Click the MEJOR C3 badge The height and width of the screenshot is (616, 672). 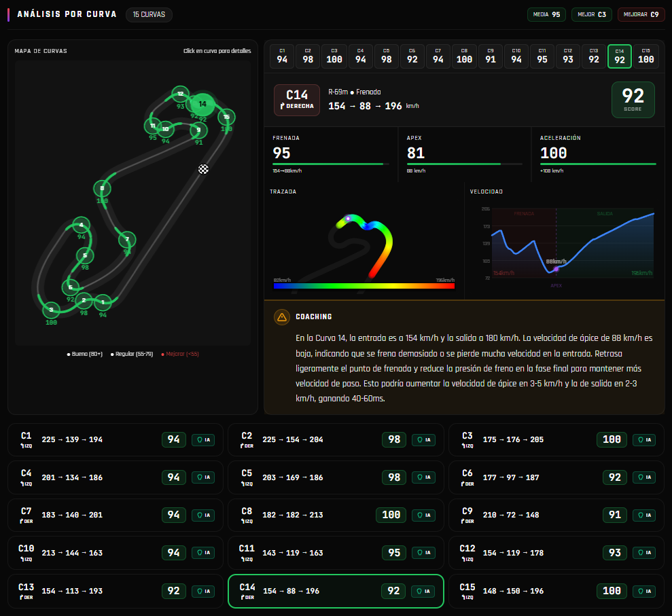point(591,14)
